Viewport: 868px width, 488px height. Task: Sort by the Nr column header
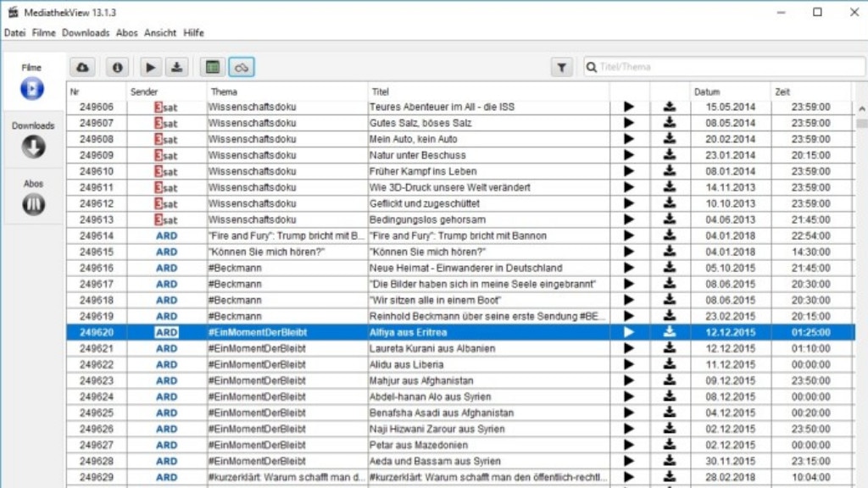point(97,91)
